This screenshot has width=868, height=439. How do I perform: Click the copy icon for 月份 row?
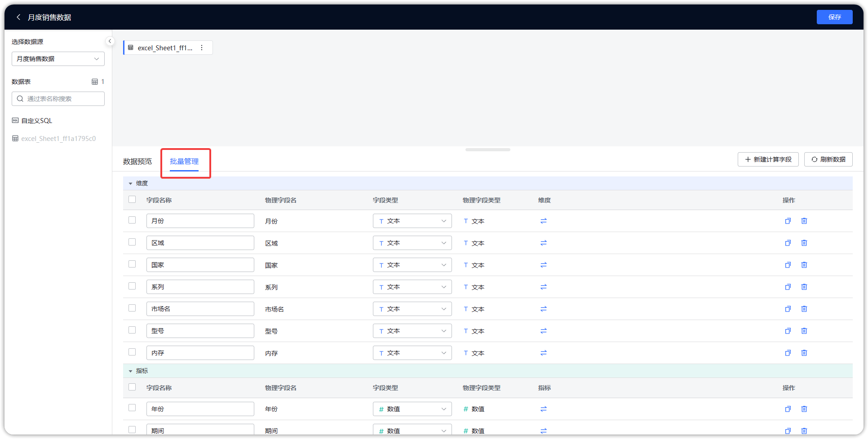click(788, 221)
